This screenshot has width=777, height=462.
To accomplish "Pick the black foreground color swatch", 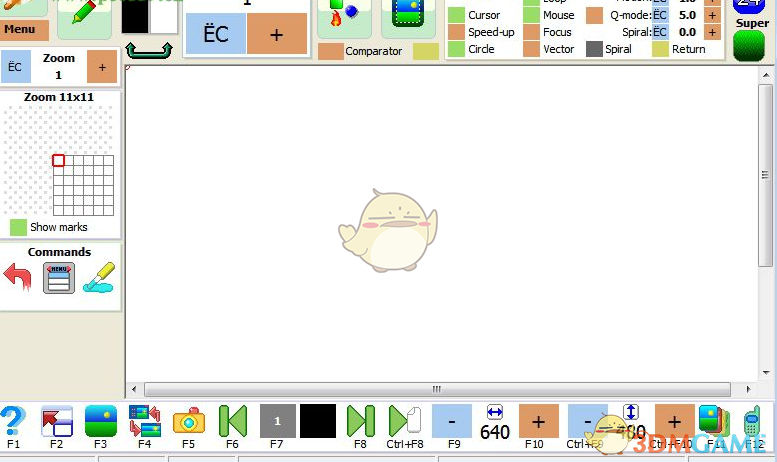I will [135, 16].
